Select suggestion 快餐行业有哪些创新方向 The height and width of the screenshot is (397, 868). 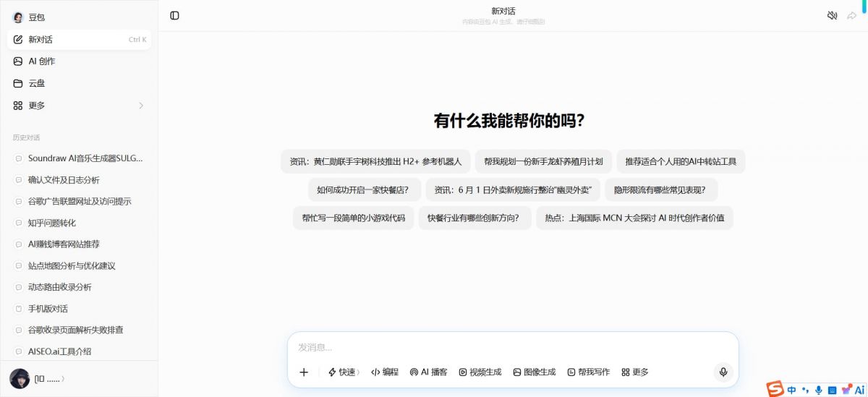pos(474,218)
